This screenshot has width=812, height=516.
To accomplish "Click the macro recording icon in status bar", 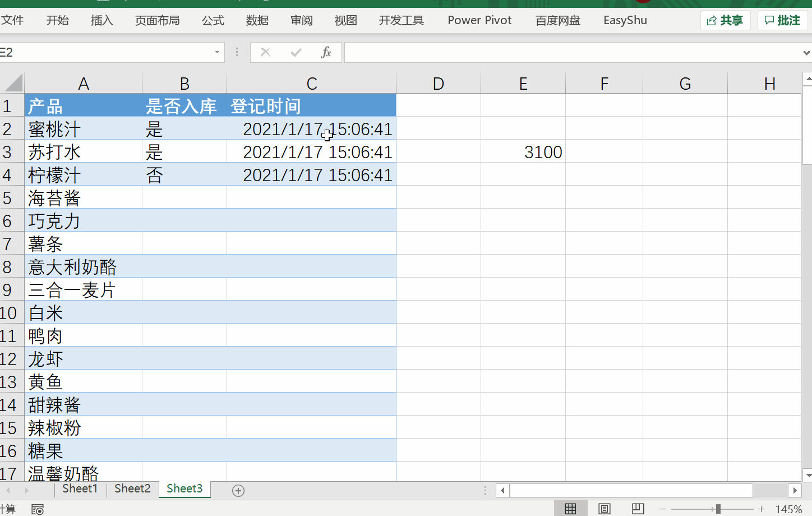I will pyautogui.click(x=38, y=509).
